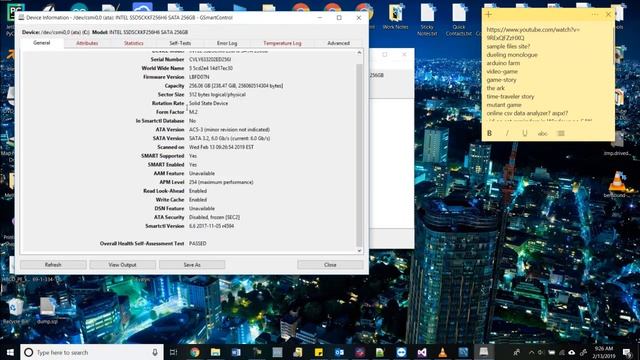Click the View Output button

tap(122, 265)
